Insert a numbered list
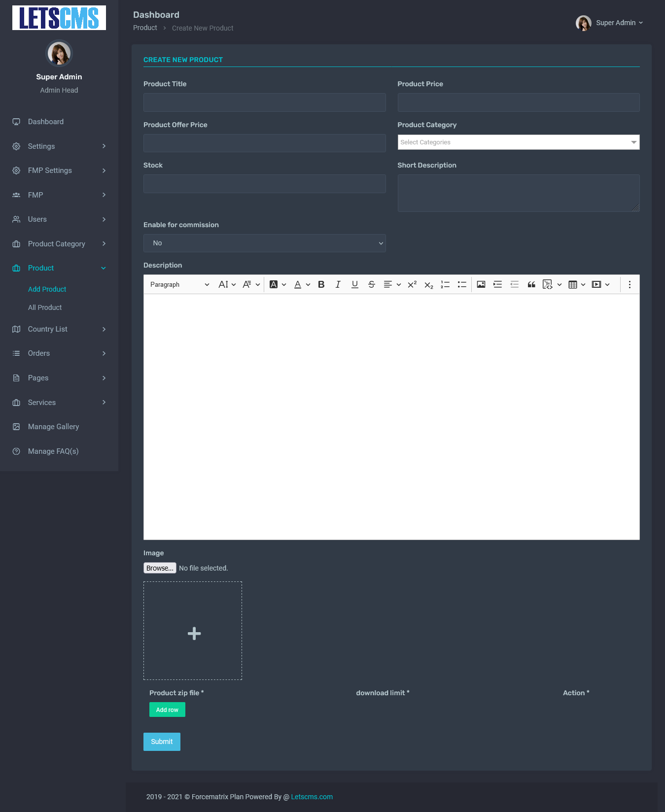The image size is (665, 812). tap(445, 284)
